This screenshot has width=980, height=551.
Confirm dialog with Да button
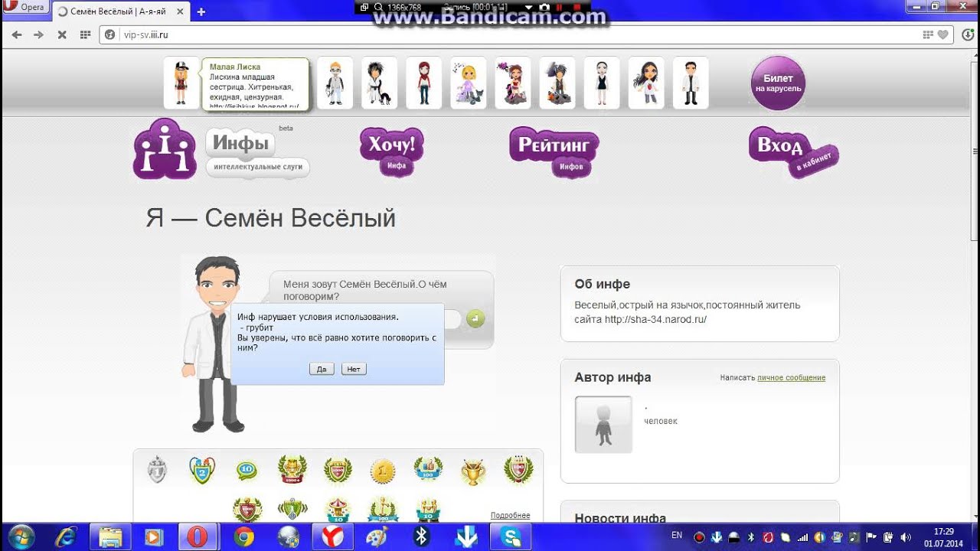point(322,369)
